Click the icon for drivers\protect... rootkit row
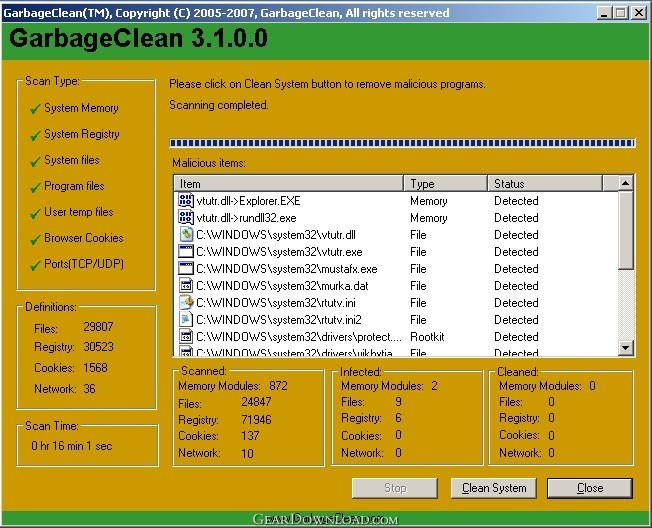Viewport: 652px width, 528px height. pyautogui.click(x=186, y=337)
